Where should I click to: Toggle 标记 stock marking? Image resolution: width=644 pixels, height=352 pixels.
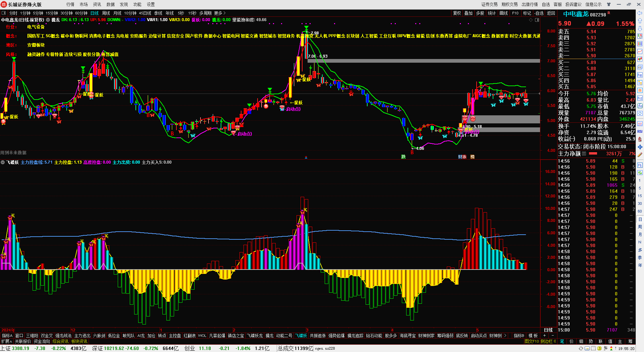(527, 13)
